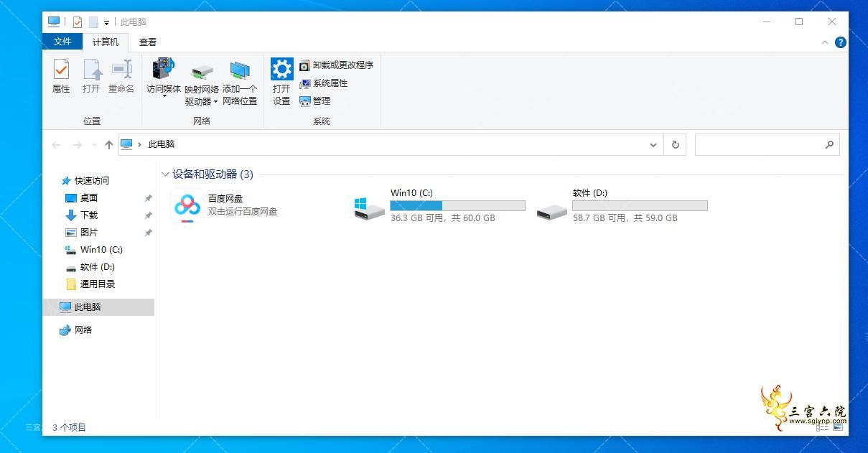Click 卸载或更改程序 in ribbon
This screenshot has width=868, height=453.
(x=336, y=65)
